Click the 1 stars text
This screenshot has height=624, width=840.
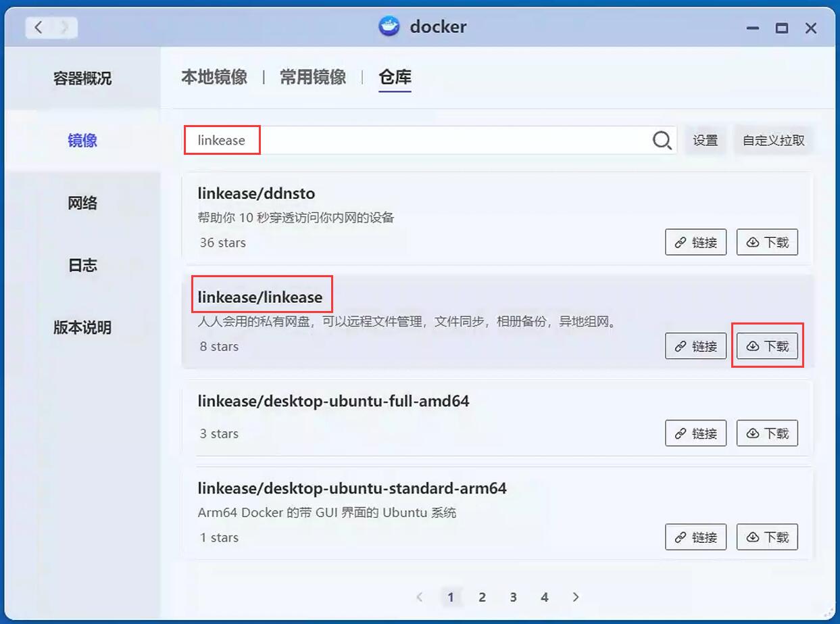[219, 538]
